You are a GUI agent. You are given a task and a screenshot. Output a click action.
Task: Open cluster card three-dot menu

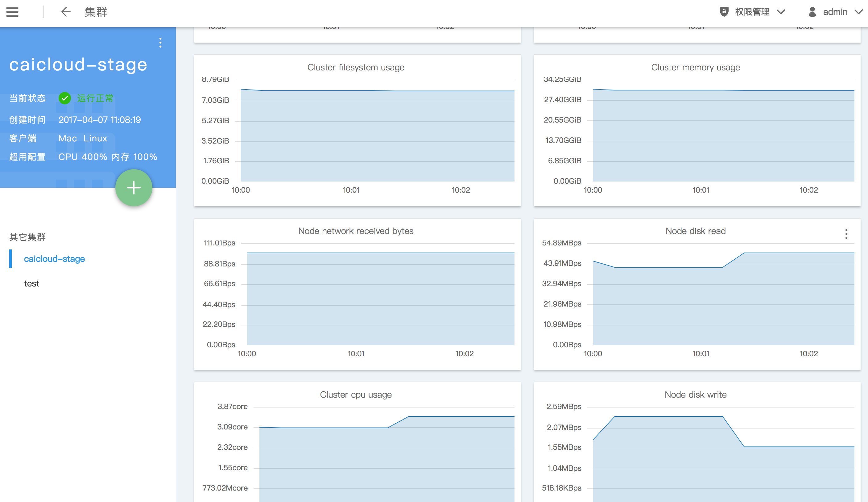(x=160, y=42)
